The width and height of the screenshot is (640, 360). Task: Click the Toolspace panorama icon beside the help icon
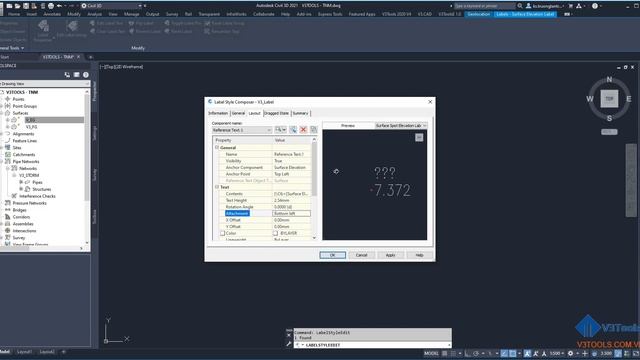coord(76,75)
